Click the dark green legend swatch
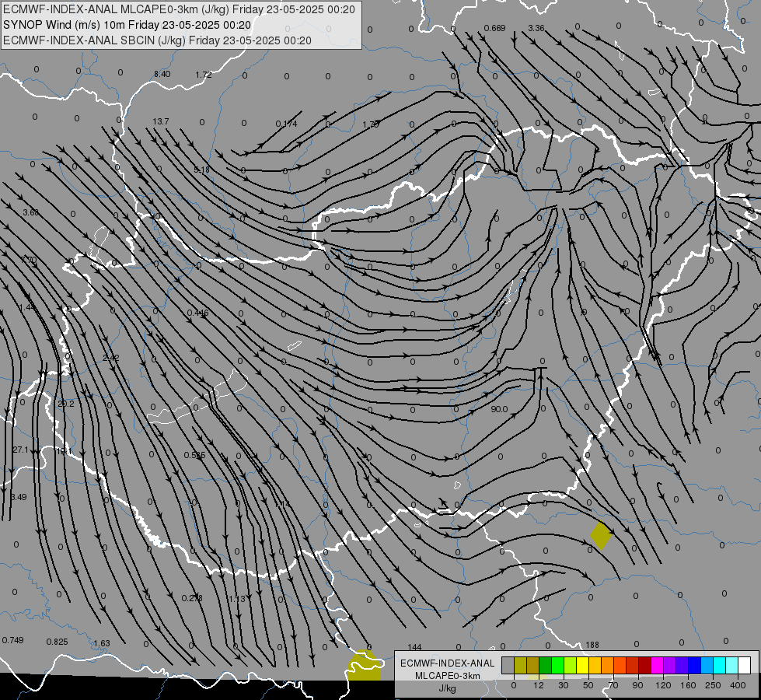The height and width of the screenshot is (700, 761). click(x=546, y=665)
